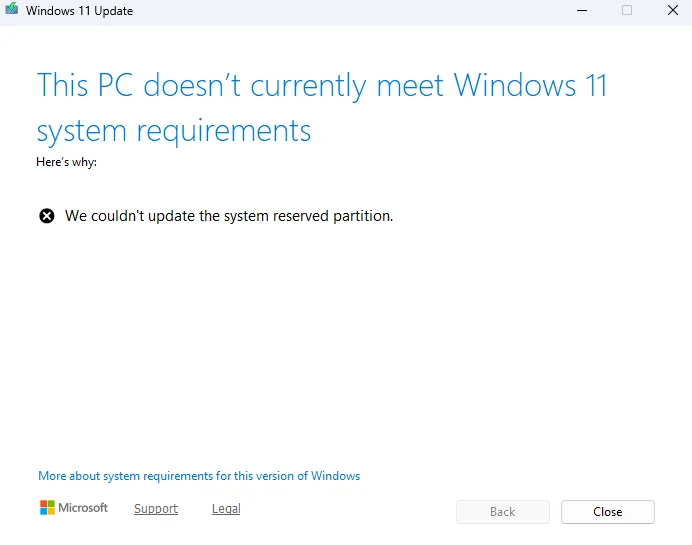Image resolution: width=692 pixels, height=545 pixels.
Task: Open the Legal link
Action: (x=226, y=509)
